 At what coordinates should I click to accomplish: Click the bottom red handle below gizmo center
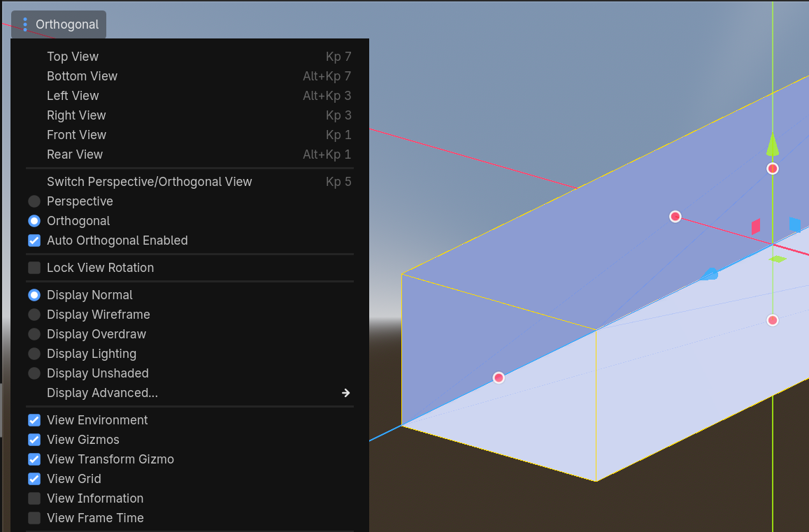click(x=773, y=320)
